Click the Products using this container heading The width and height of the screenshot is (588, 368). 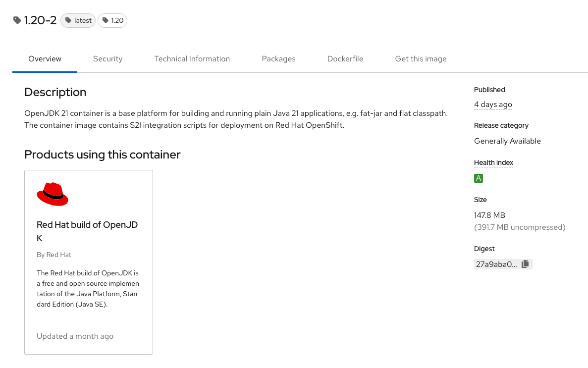pyautogui.click(x=103, y=155)
